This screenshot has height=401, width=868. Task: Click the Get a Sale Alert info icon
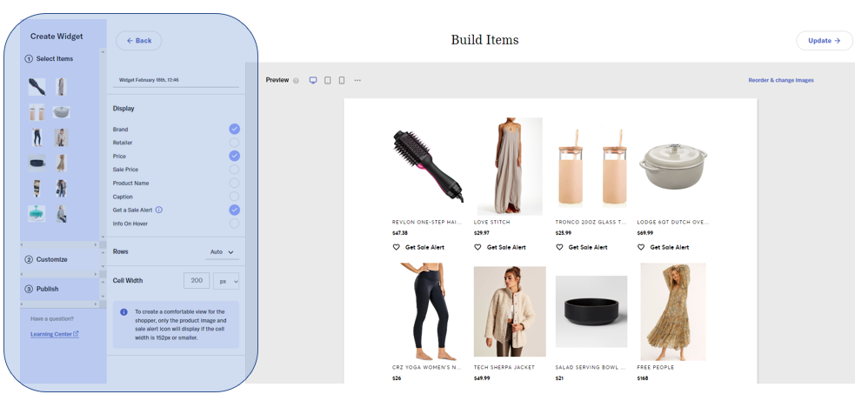coord(159,210)
